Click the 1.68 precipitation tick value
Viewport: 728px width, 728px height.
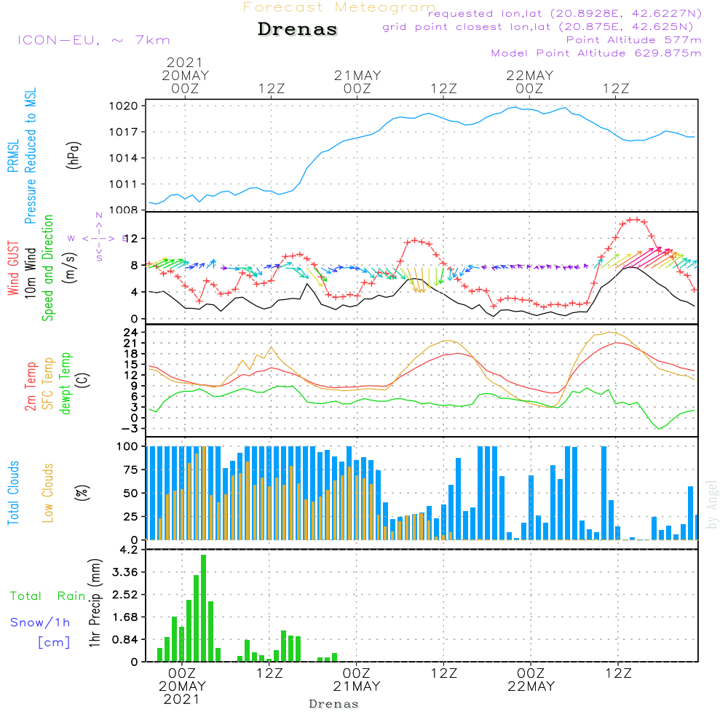click(125, 617)
